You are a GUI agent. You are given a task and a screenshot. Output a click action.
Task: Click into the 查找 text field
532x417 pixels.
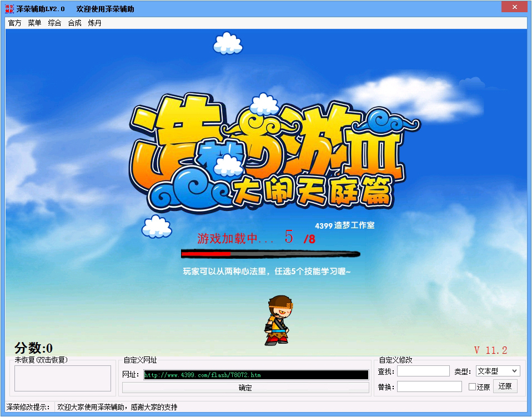423,371
